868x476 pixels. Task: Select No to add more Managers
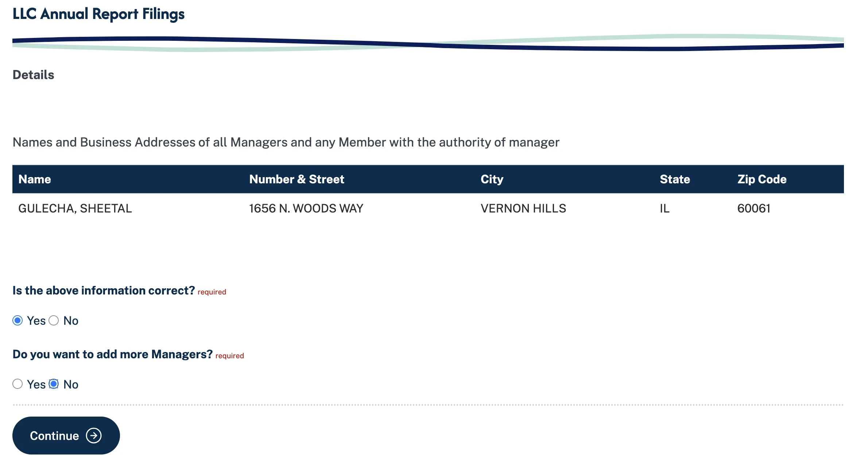point(55,384)
